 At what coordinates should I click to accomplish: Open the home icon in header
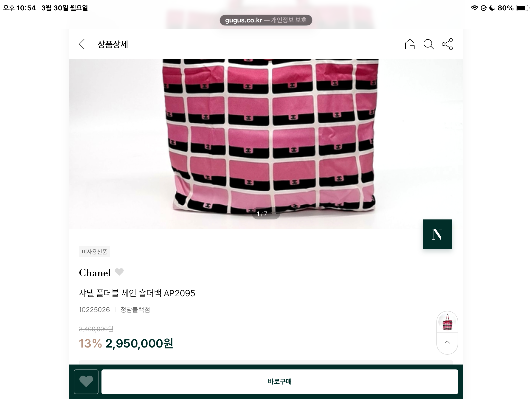(410, 44)
